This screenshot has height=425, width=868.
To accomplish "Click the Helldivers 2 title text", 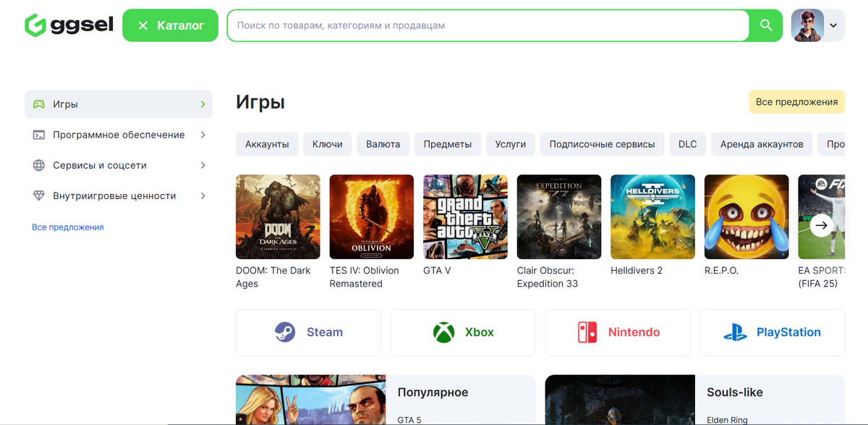I will pyautogui.click(x=637, y=271).
